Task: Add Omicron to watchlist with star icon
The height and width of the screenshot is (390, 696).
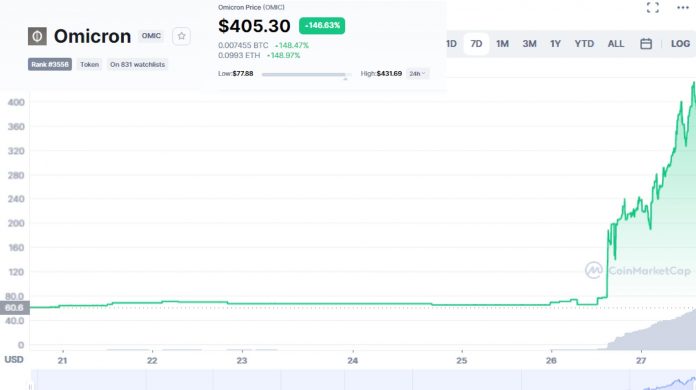Action: point(181,36)
